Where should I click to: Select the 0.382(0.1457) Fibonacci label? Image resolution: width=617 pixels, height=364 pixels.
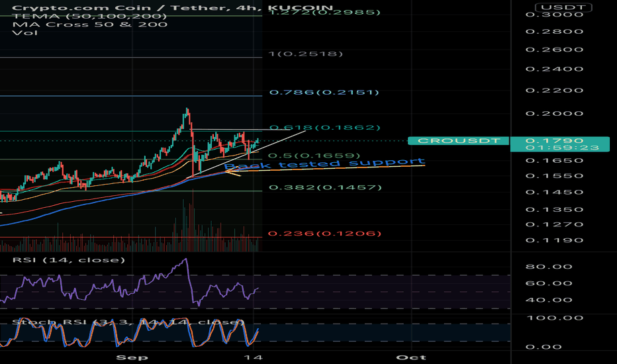[x=325, y=187]
